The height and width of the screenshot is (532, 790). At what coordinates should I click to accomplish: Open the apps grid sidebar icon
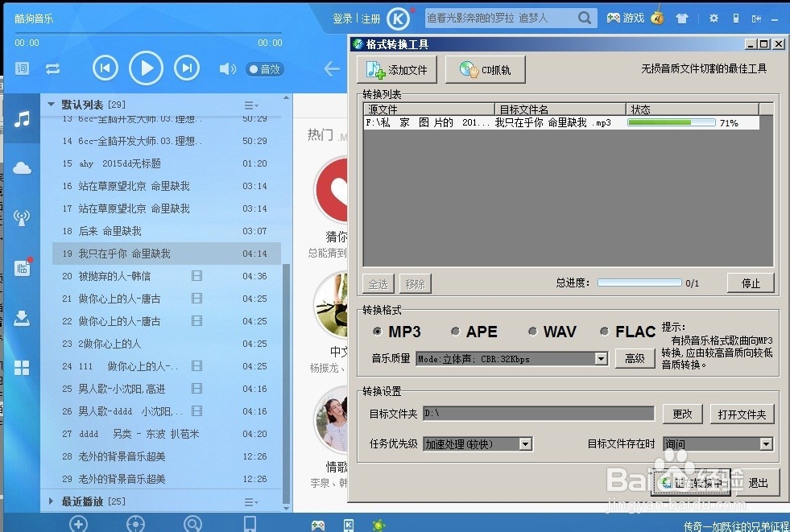click(22, 368)
